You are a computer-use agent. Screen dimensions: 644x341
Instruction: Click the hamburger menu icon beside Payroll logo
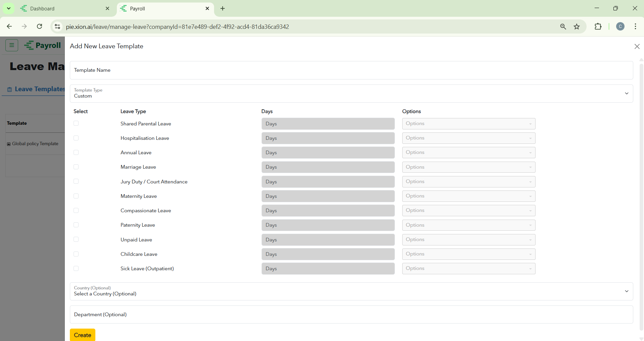click(x=12, y=45)
